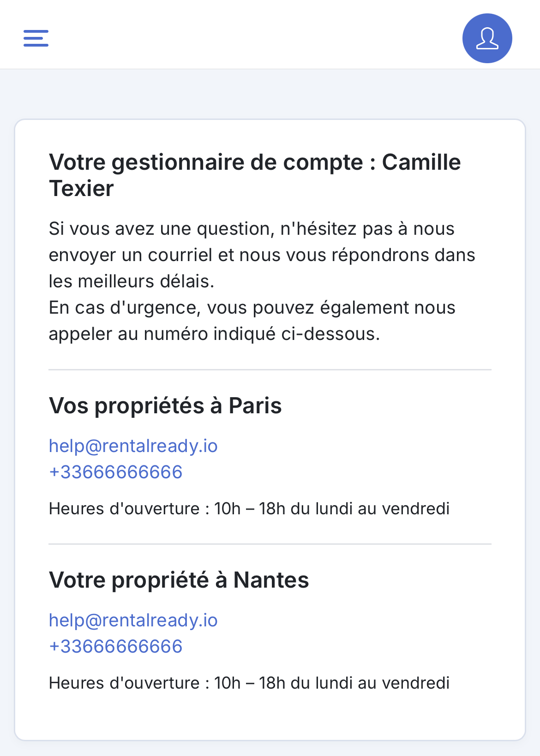Select the 'Vos propriétés à Paris' heading
The image size is (540, 756).
(x=165, y=406)
